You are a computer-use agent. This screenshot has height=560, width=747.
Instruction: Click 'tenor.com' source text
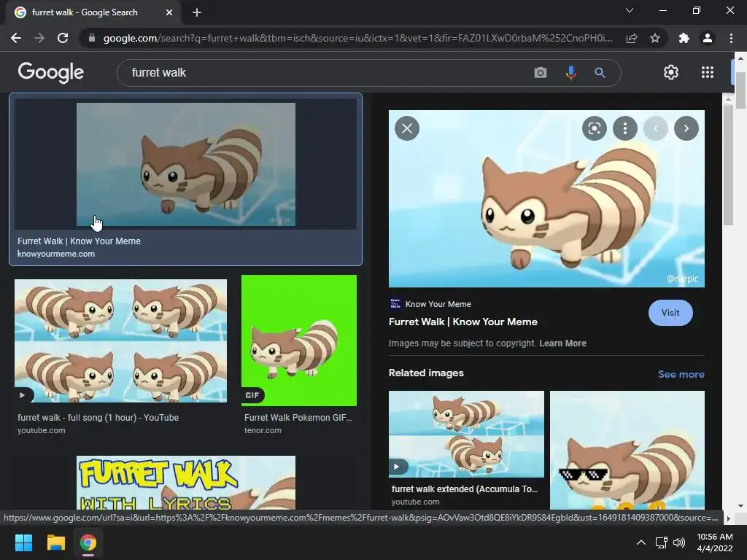coord(263,430)
